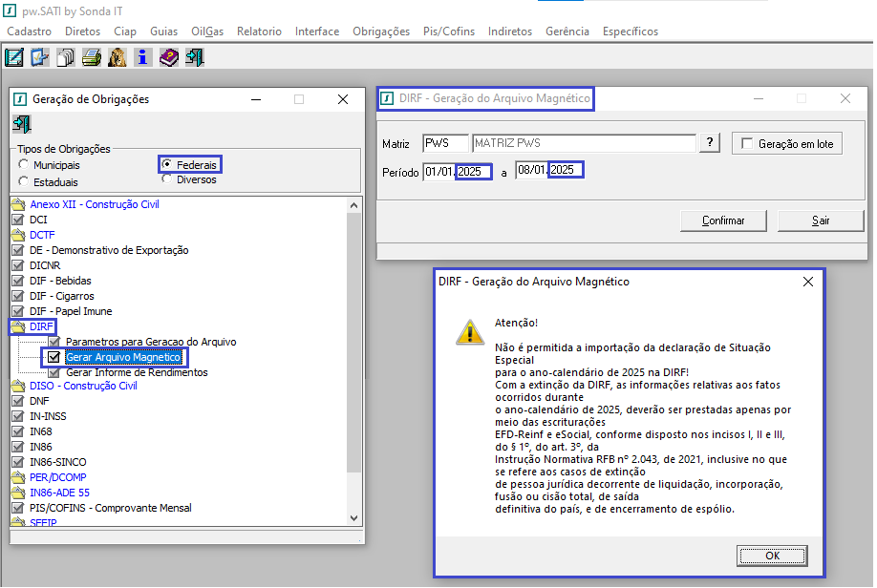The height and width of the screenshot is (588, 877).
Task: Click the checkmark icon beside IN68
Action: pos(18,431)
